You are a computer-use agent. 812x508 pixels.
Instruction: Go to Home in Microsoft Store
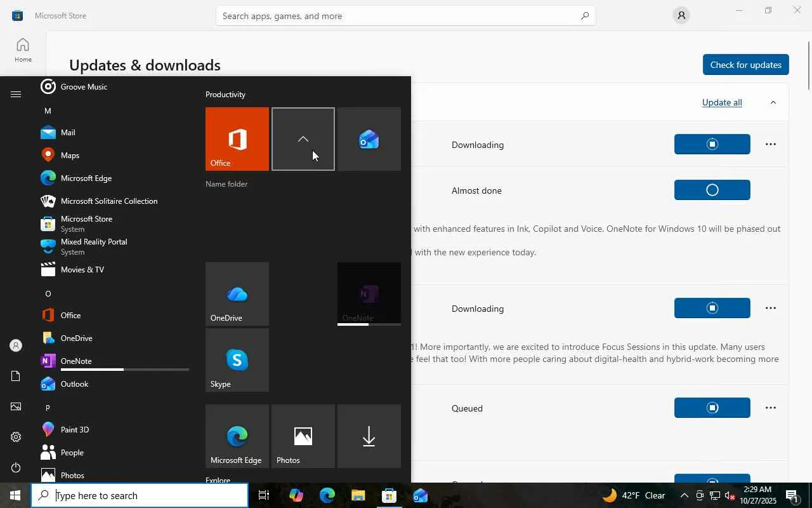click(23, 50)
